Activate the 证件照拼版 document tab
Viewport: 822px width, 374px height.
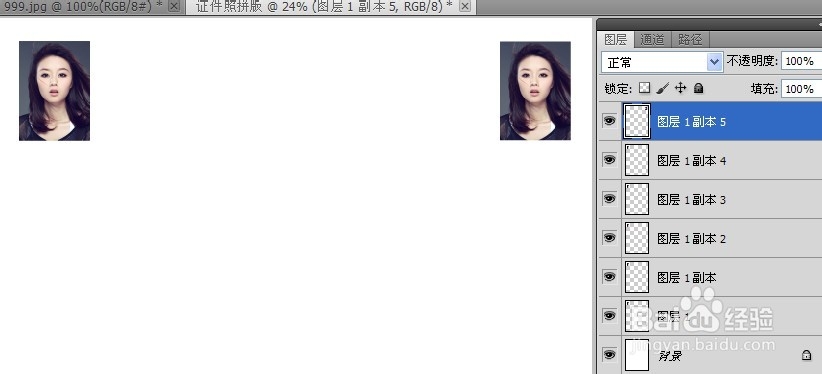click(x=324, y=6)
